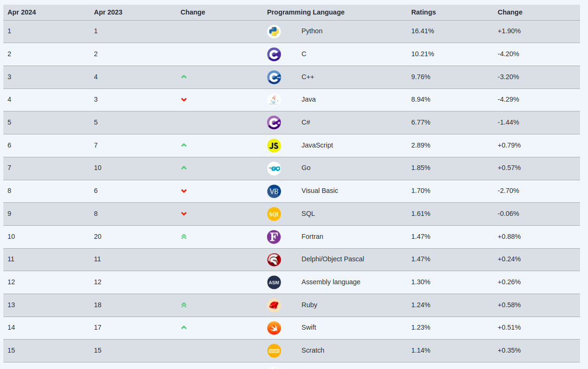Viewport: 588px width, 369px height.
Task: Click the yellow JavaScript JS icon
Action: [x=274, y=145]
